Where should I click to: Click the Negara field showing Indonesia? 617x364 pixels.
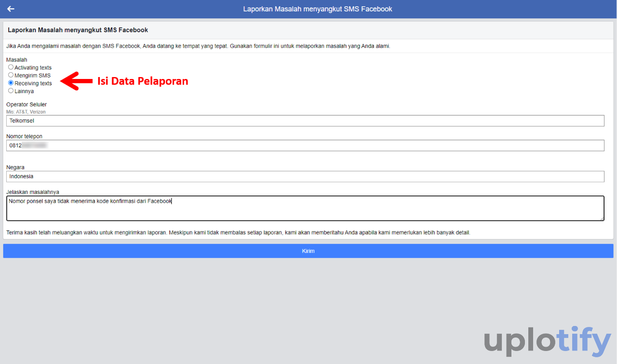305,177
